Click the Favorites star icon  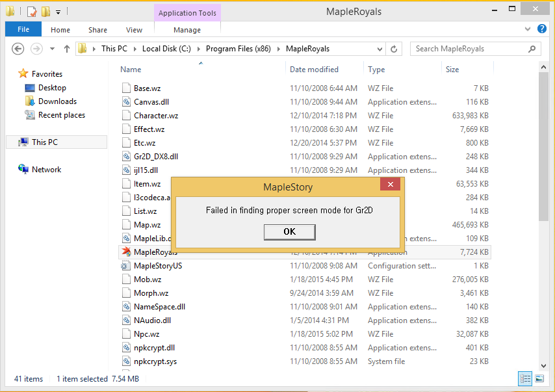point(23,74)
